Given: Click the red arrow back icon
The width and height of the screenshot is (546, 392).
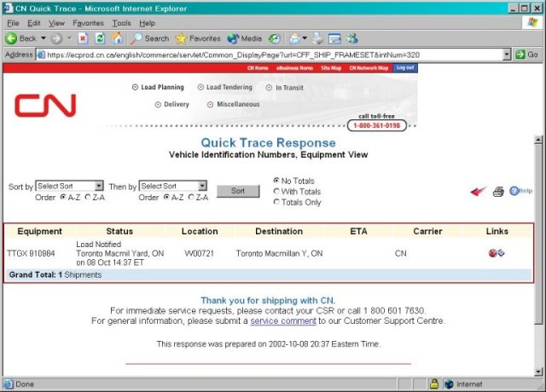Looking at the screenshot, I should coord(478,191).
